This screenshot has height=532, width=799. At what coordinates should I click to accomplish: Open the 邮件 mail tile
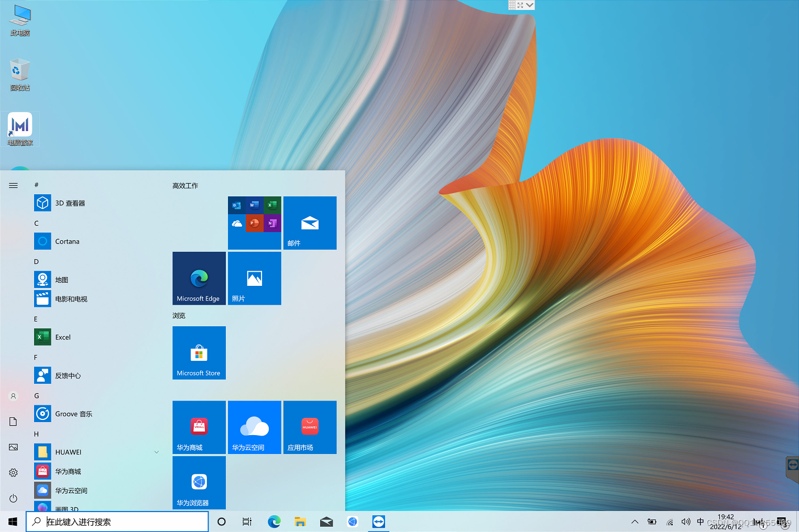[x=310, y=223]
